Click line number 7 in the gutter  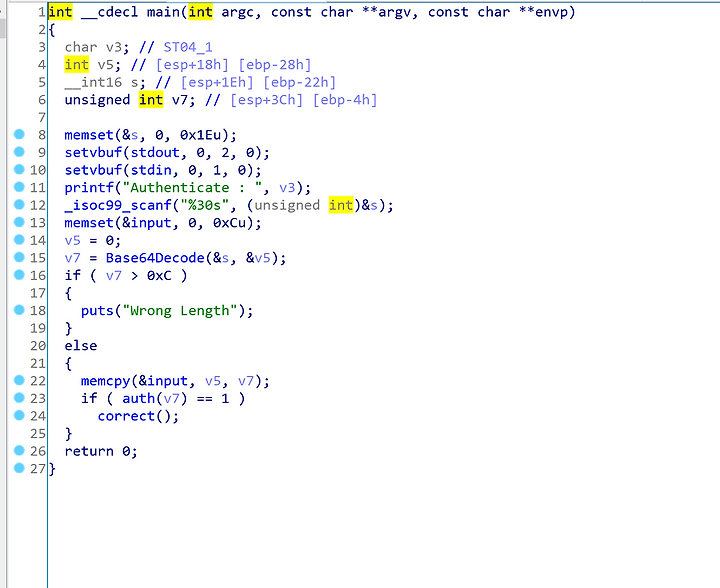tap(42, 118)
